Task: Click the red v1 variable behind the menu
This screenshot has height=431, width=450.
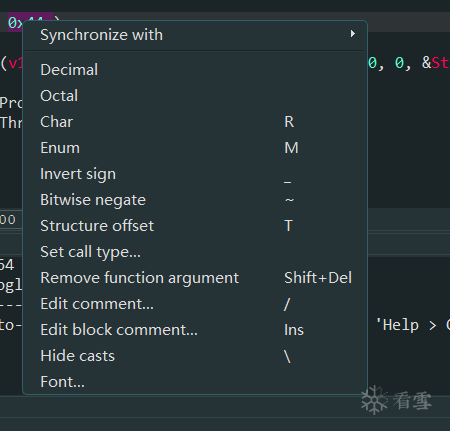Action: [x=15, y=63]
